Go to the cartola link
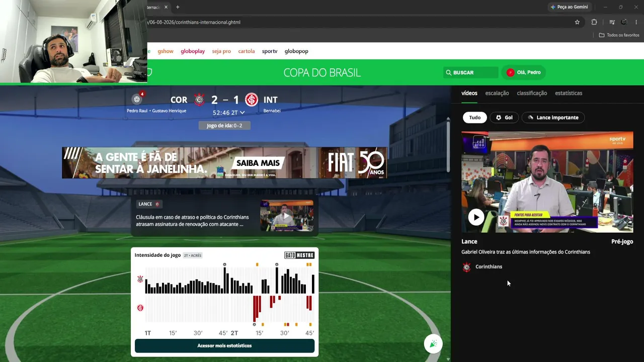The image size is (644, 362). (x=247, y=51)
